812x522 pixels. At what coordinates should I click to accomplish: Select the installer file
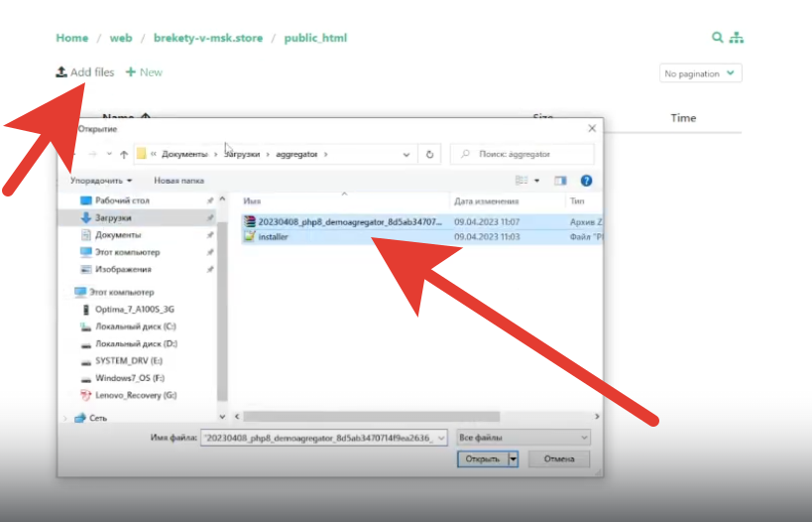(x=273, y=237)
